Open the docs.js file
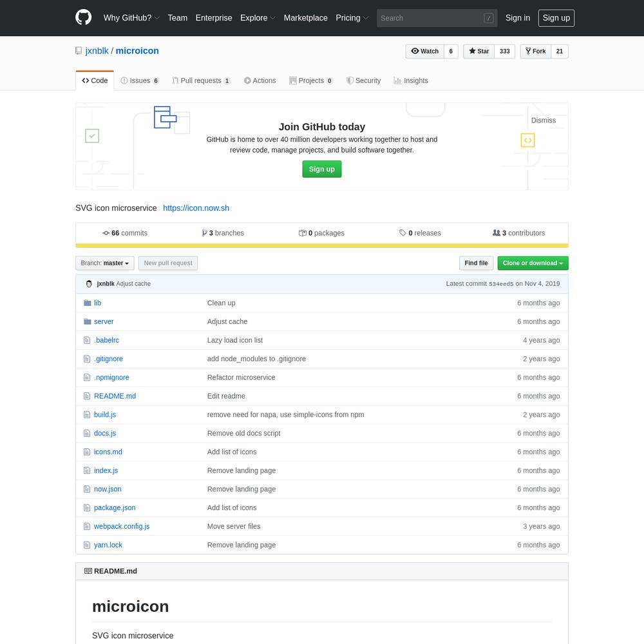 click(105, 433)
